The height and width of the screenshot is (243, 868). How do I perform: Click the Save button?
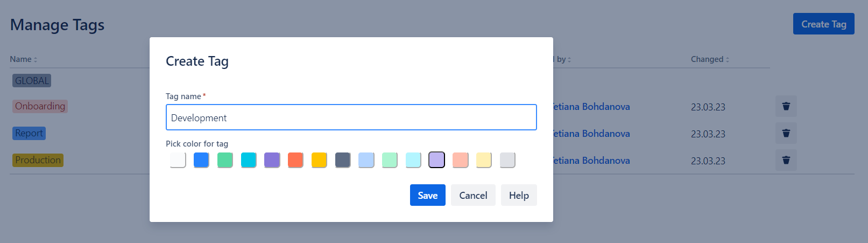(x=427, y=195)
